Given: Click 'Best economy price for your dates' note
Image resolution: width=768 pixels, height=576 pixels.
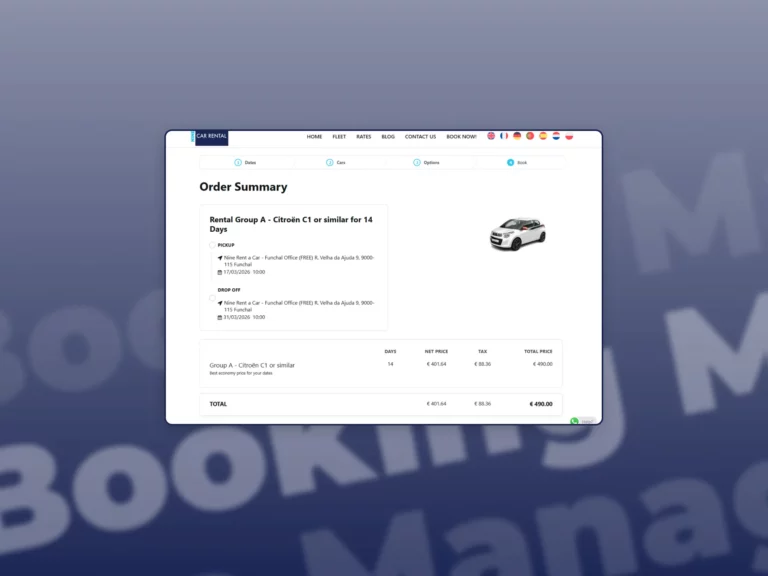Looking at the screenshot, I should [x=240, y=373].
